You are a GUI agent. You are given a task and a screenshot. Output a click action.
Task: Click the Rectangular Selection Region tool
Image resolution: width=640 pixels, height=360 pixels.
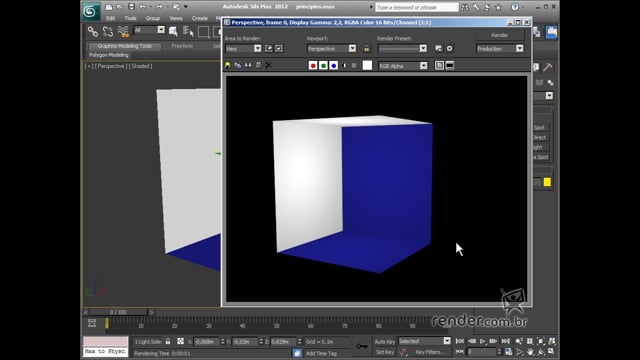click(x=203, y=31)
